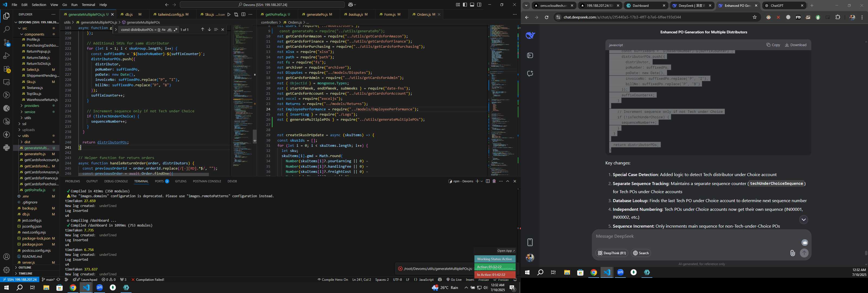The width and height of the screenshot is (868, 293).
Task: Open Chrome Extensions puzzle icon
Action: coord(838,17)
